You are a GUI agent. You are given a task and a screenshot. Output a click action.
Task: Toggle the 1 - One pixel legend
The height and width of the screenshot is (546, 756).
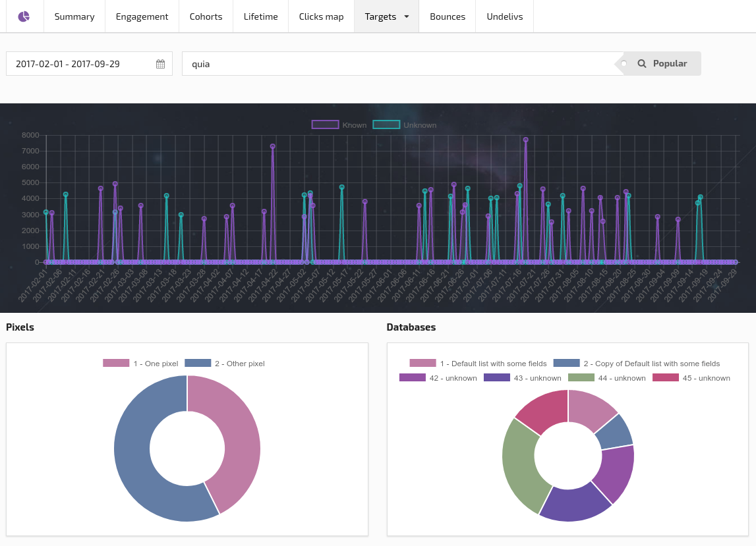[140, 364]
